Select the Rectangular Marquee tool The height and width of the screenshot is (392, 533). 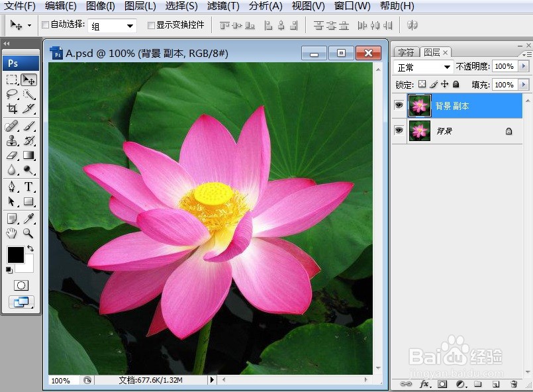(12, 79)
